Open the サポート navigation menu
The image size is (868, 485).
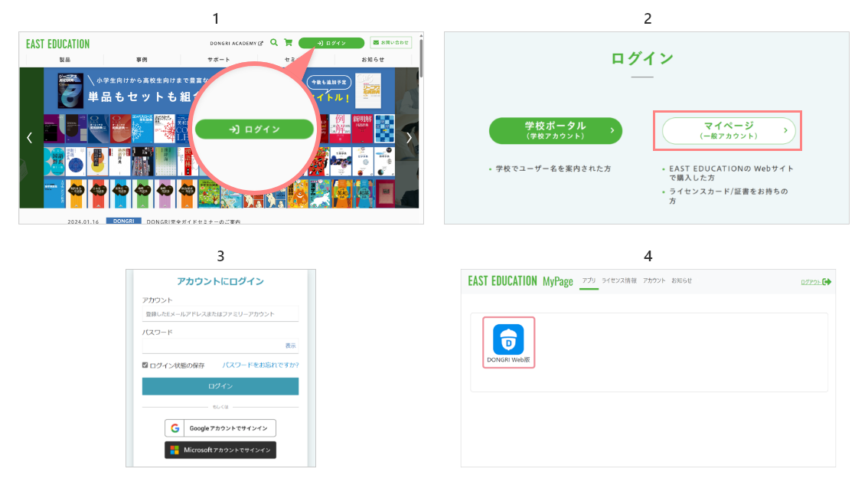point(219,59)
